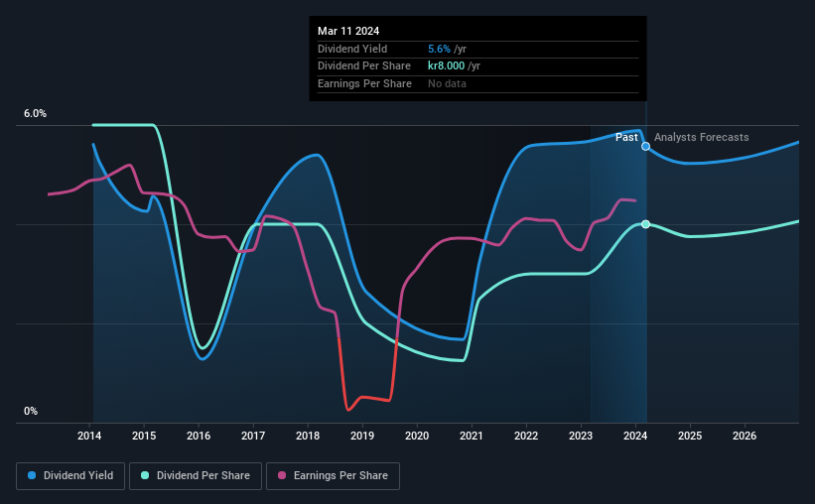The image size is (815, 504).
Task: Click the 'Analysts Forecasts' label
Action: 701,137
